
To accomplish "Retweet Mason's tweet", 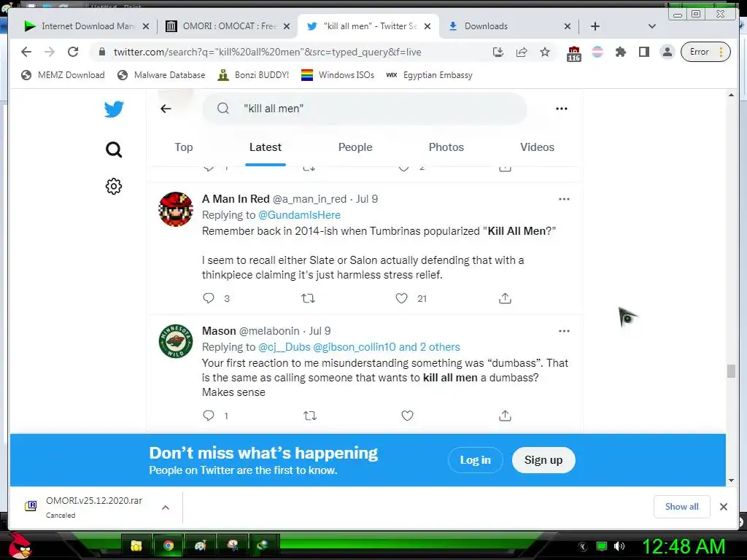I will click(x=310, y=416).
